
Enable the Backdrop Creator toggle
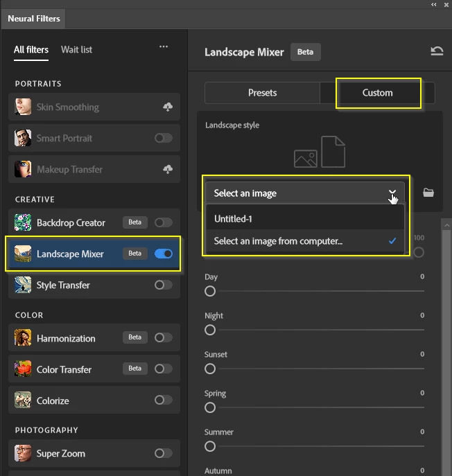pyautogui.click(x=164, y=222)
